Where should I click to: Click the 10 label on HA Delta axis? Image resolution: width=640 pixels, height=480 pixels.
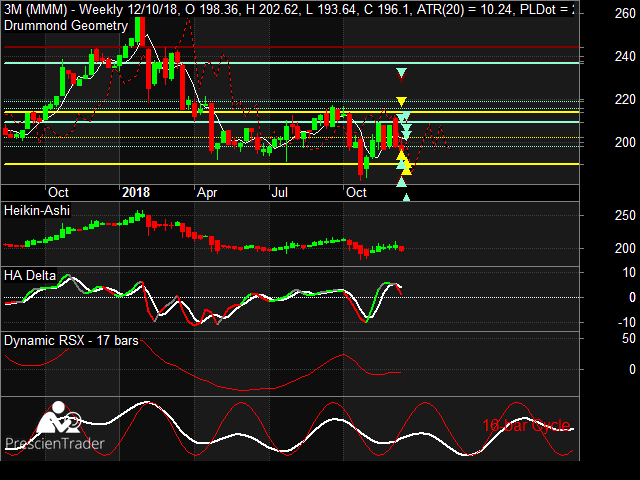click(629, 272)
